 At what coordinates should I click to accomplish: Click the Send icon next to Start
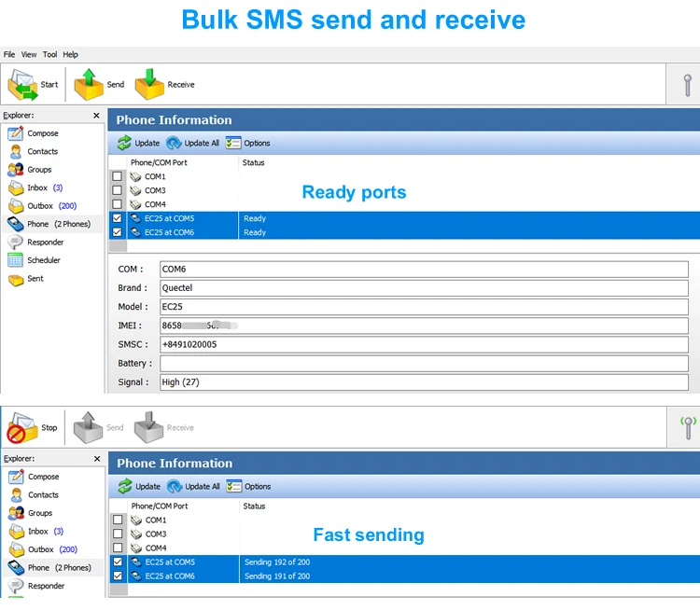89,85
